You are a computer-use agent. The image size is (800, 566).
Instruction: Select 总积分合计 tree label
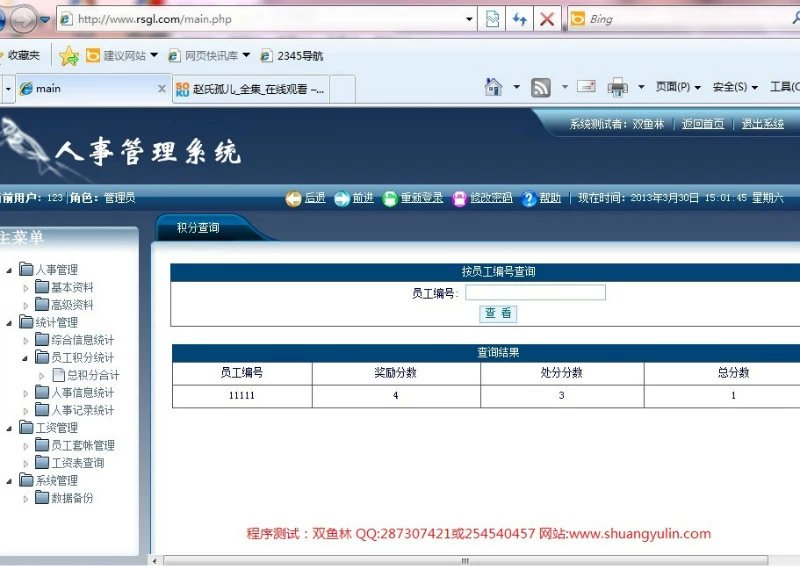(x=93, y=376)
